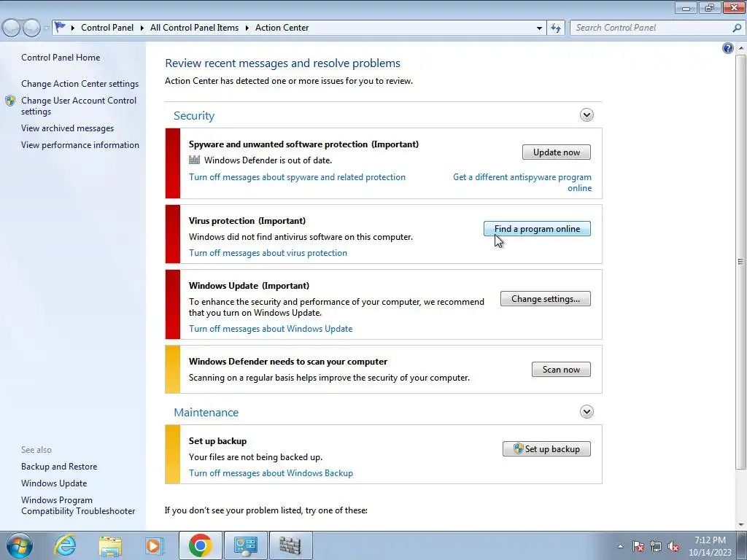747x560 pixels.
Task: Select Action Center breadcrumb segment
Action: coord(282,28)
